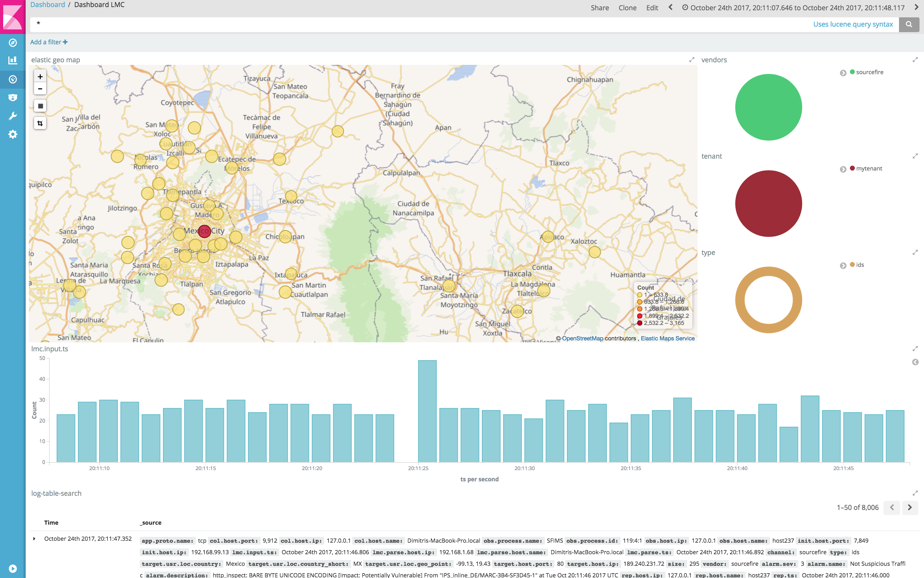Click mytenant legend color dot
924x578 pixels.
coord(852,168)
